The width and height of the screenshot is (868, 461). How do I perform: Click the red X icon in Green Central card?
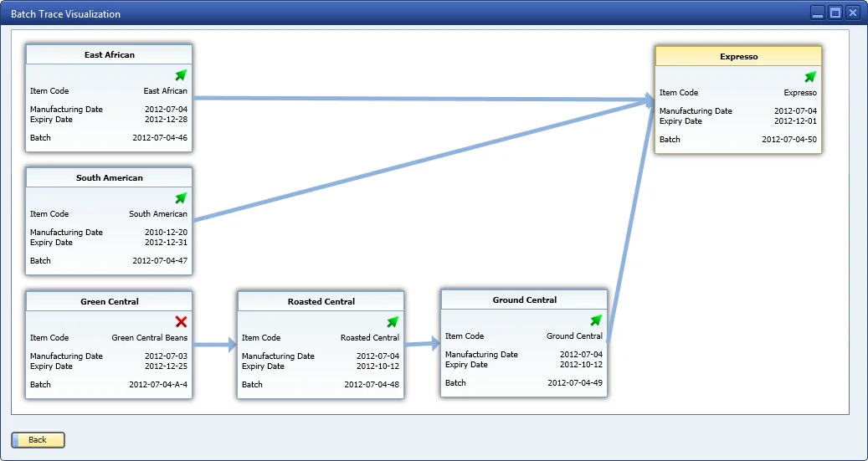click(x=181, y=321)
